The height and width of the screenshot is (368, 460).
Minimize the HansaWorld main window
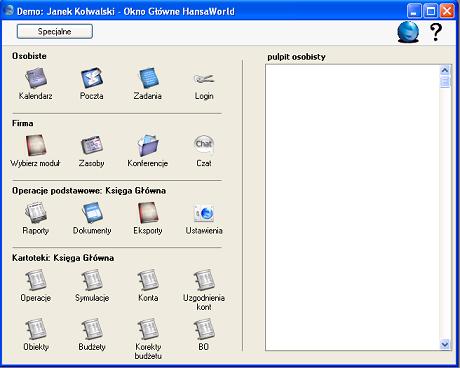pyautogui.click(x=414, y=11)
